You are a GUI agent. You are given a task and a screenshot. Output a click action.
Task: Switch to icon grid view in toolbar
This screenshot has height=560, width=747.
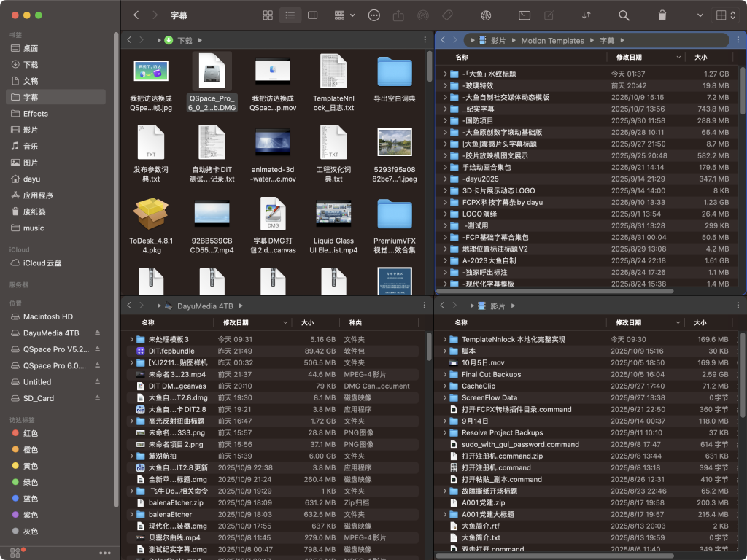[268, 15]
